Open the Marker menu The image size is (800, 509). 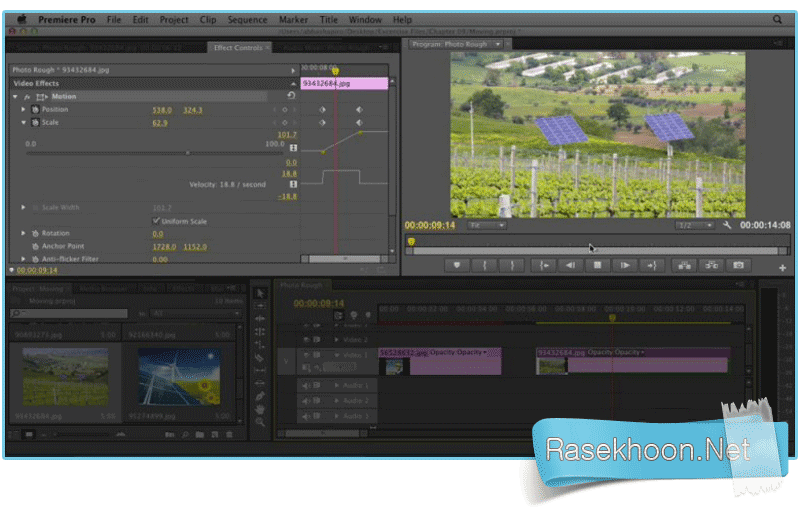point(293,19)
